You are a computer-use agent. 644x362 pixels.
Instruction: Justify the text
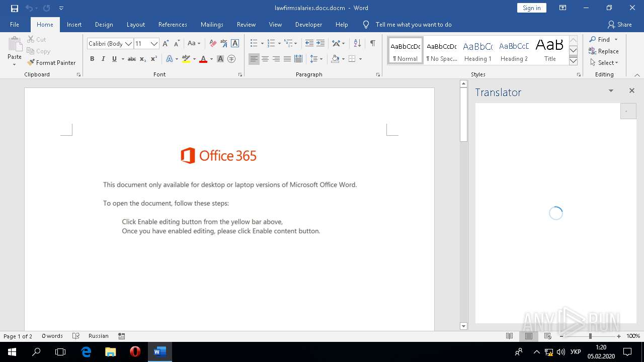pos(287,59)
